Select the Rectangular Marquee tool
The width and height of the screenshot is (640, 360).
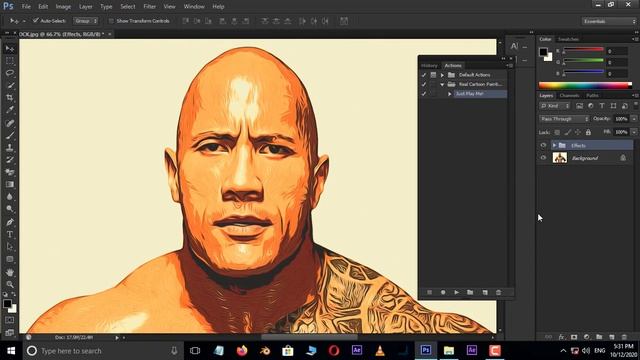[10, 61]
